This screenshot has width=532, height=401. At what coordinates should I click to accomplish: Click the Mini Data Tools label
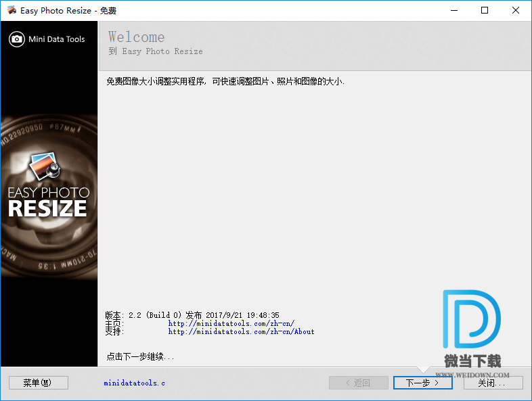coord(57,39)
